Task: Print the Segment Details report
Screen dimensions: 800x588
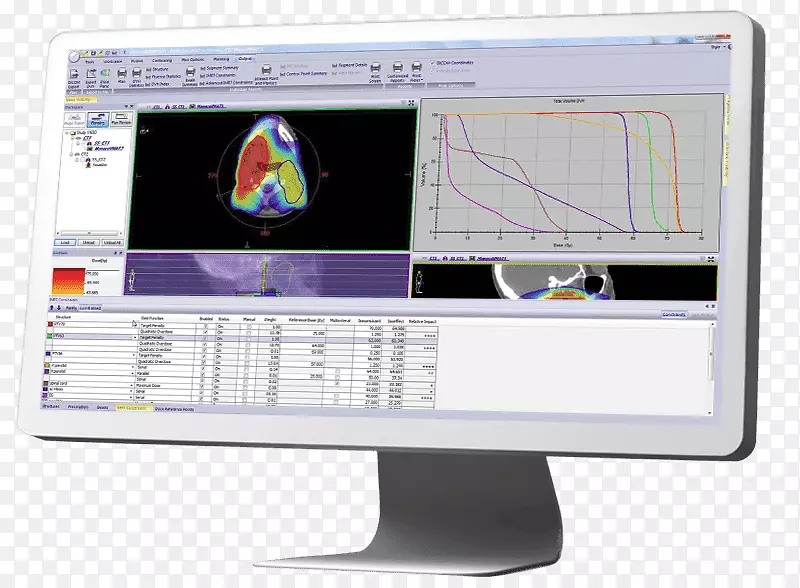Action: point(349,65)
